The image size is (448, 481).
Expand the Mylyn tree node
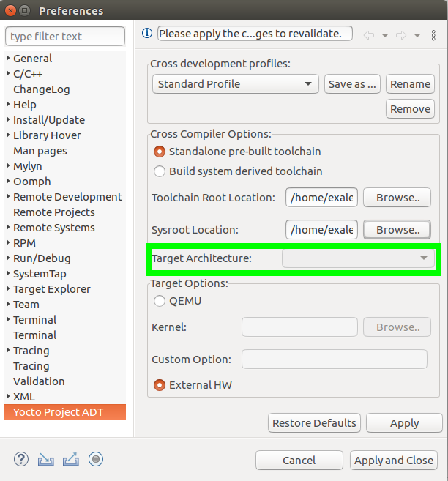point(8,165)
